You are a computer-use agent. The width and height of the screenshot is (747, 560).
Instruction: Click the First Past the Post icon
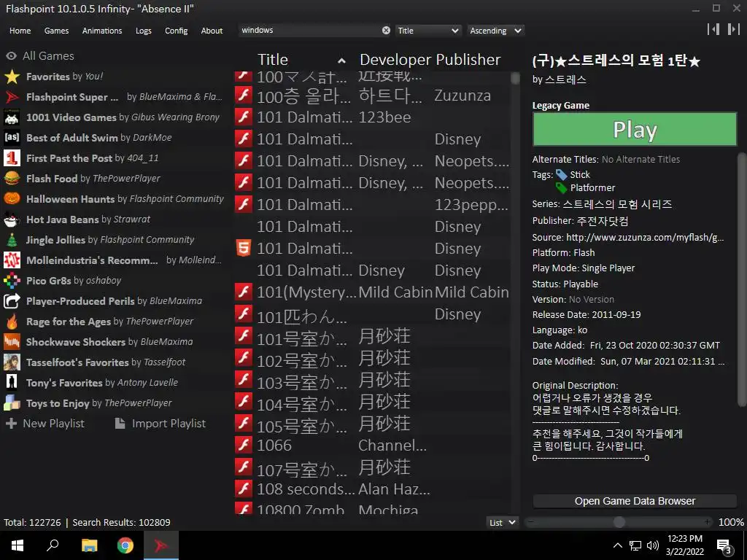(x=12, y=158)
